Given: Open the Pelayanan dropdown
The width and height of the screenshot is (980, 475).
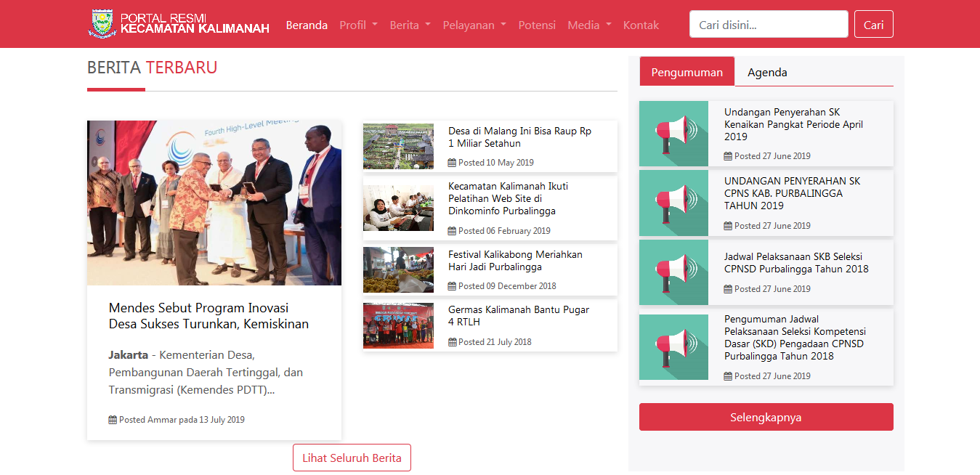Looking at the screenshot, I should click(474, 24).
